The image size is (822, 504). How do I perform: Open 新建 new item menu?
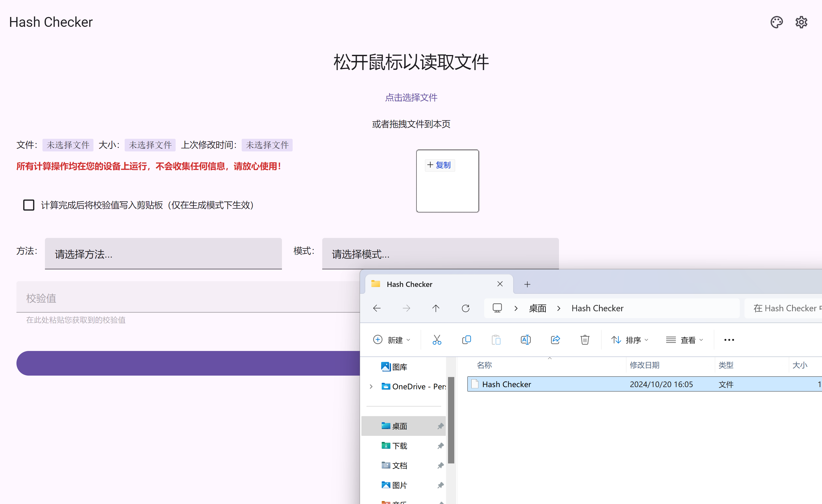[x=390, y=340]
